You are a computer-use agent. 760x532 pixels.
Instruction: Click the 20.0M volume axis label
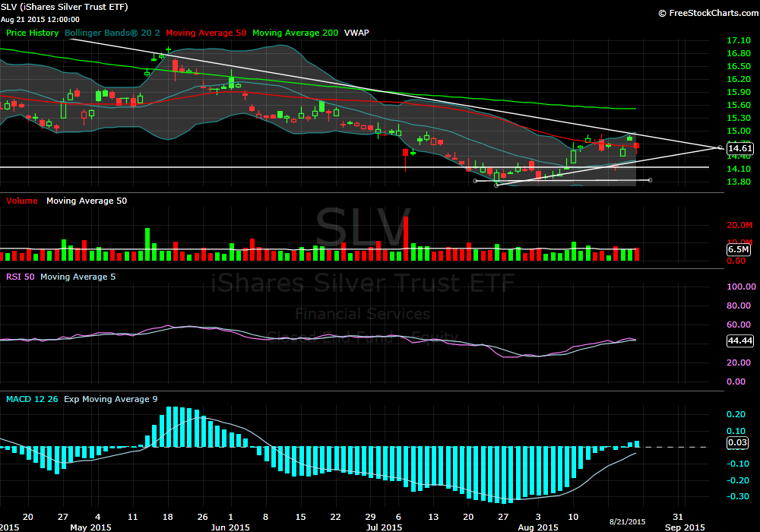coord(739,225)
